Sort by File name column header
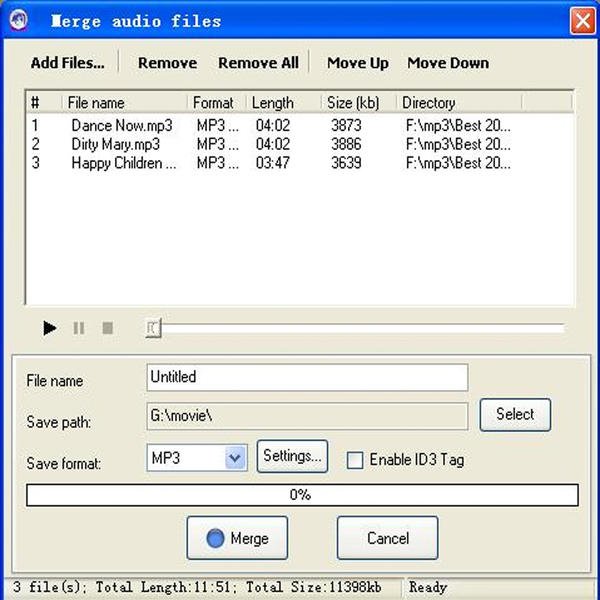This screenshot has height=600, width=600. 124,103
